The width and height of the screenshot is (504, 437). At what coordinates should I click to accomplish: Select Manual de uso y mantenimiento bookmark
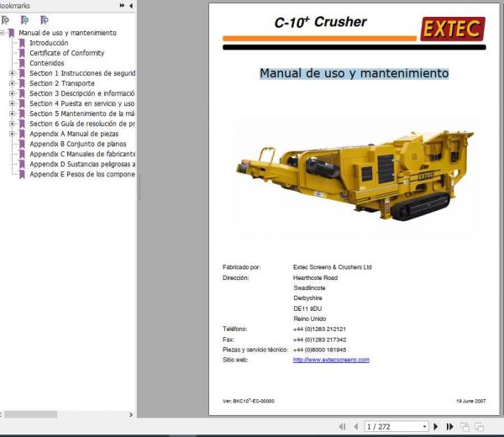[x=67, y=33]
